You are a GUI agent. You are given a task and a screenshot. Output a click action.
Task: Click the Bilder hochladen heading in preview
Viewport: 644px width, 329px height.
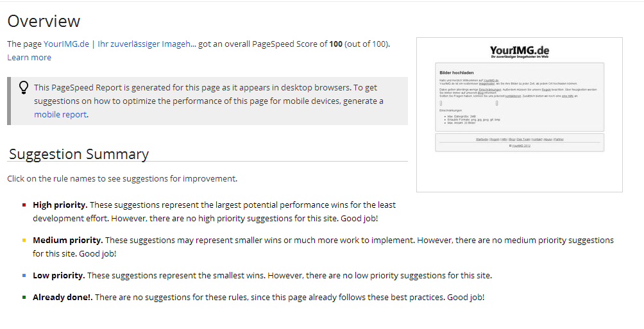tap(456, 72)
